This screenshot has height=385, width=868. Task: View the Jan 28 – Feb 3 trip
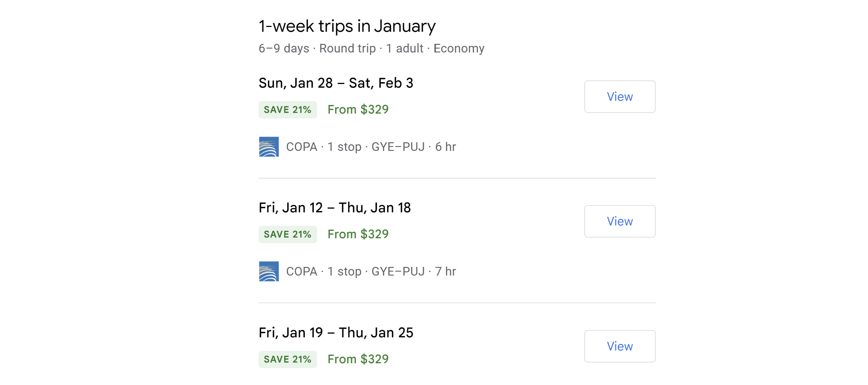click(620, 97)
